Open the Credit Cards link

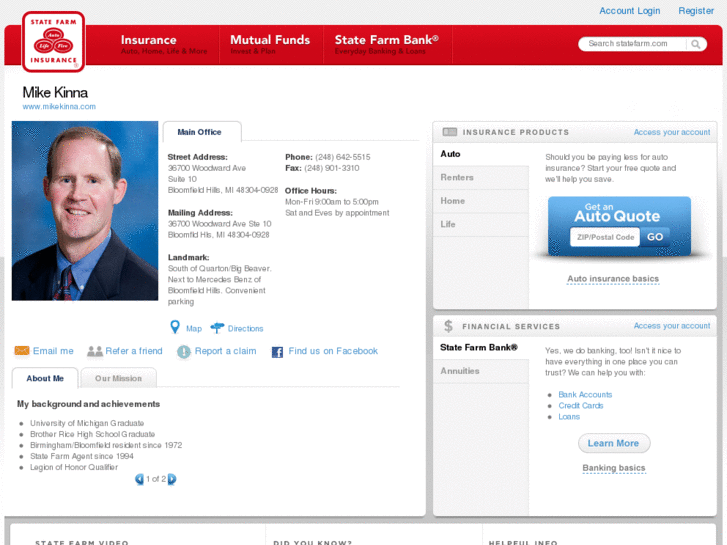(x=580, y=406)
